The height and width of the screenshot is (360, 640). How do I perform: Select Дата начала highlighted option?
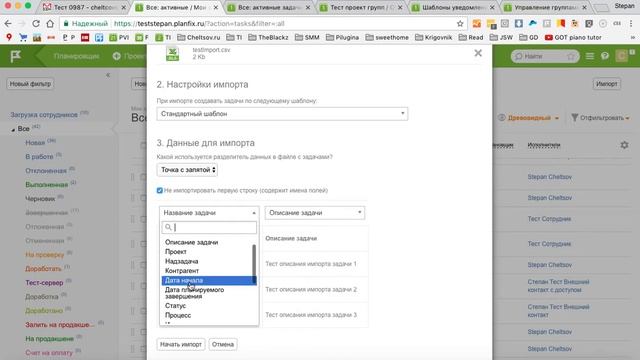click(209, 280)
